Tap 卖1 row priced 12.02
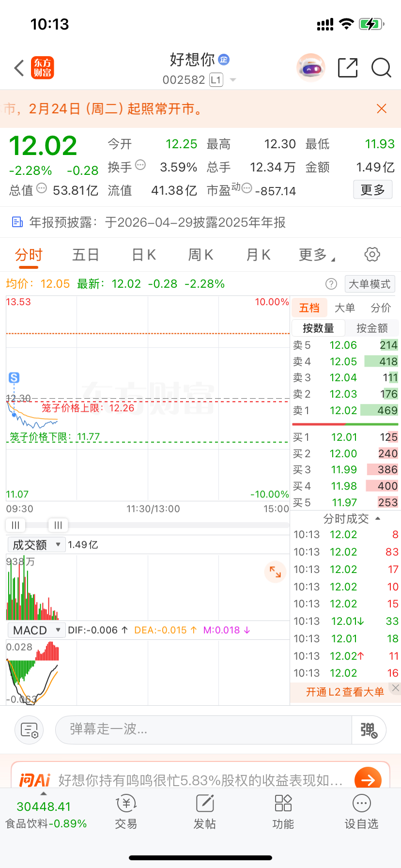The width and height of the screenshot is (401, 868). (345, 410)
